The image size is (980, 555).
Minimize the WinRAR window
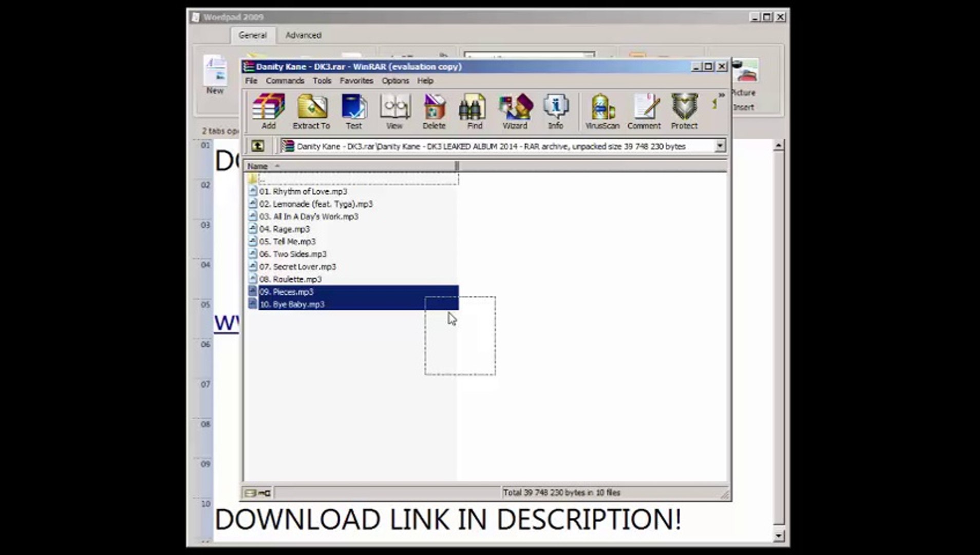coord(696,66)
